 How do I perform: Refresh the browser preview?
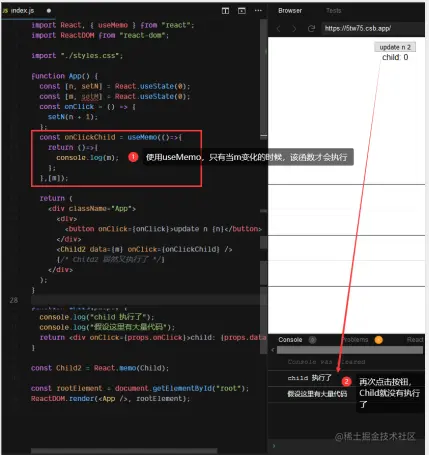pos(311,29)
